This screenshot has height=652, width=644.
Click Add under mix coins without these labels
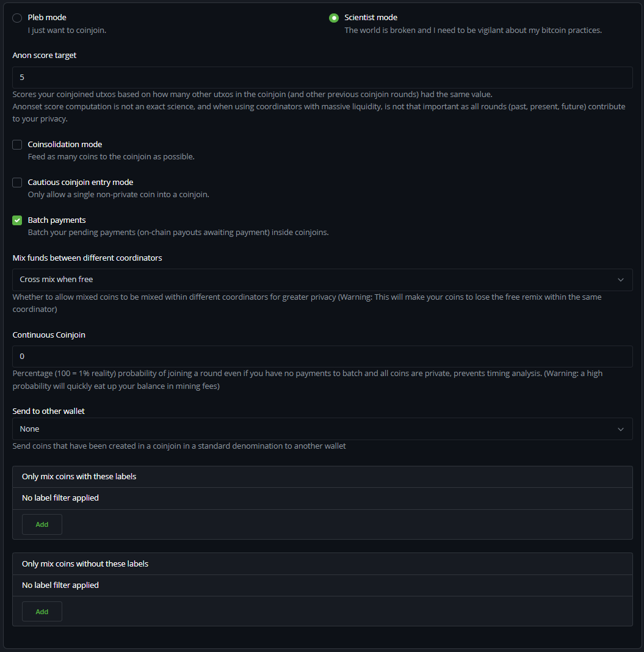point(42,611)
